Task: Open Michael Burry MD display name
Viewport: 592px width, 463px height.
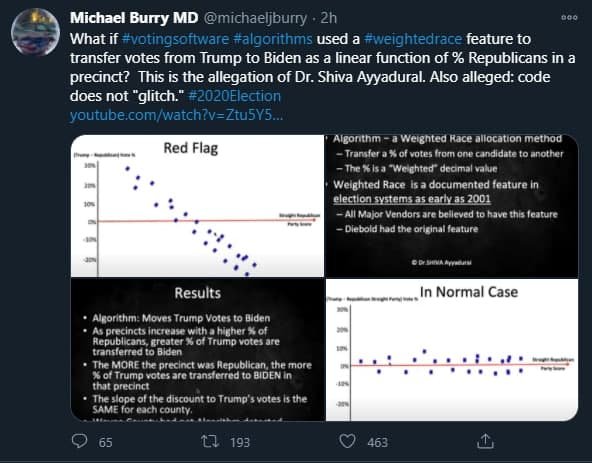Action: (134, 18)
